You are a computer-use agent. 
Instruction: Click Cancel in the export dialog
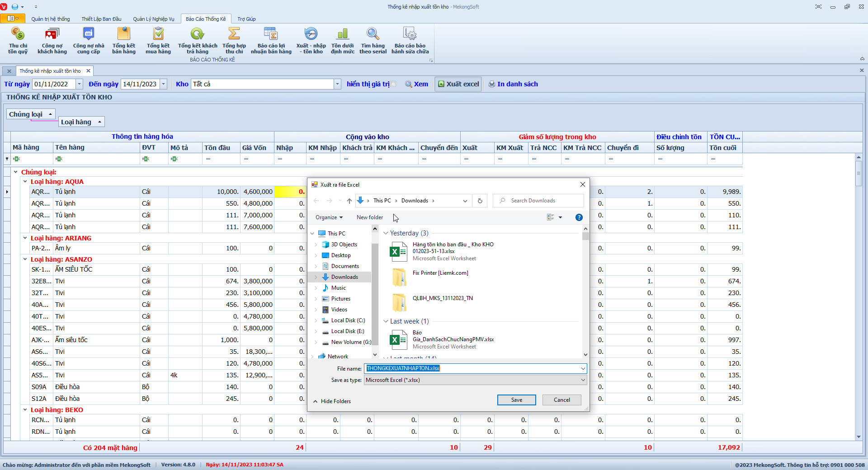(x=561, y=400)
